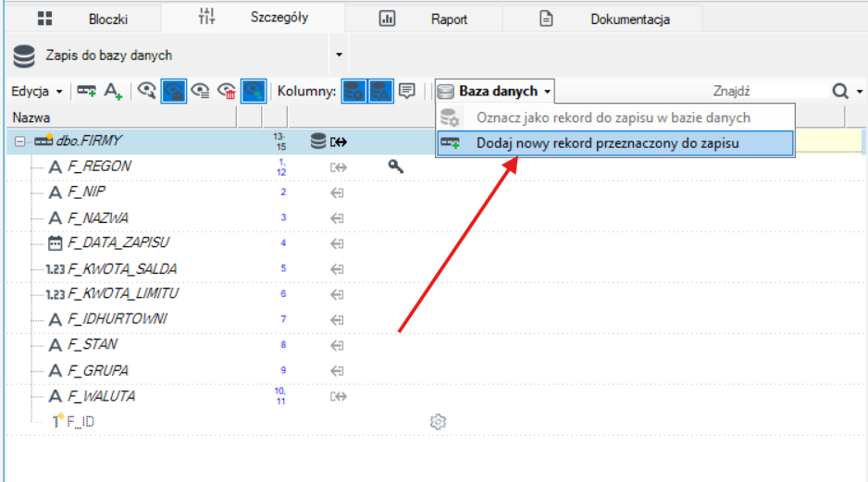Click the magnifier search icon

pos(840,92)
